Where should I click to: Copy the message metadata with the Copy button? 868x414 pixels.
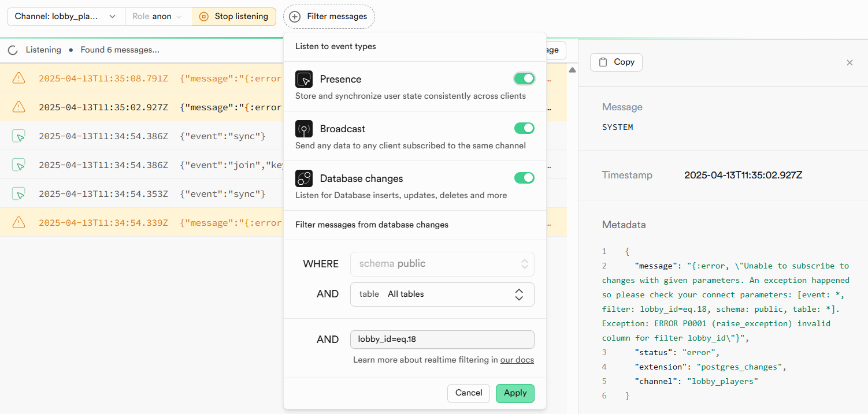click(616, 62)
